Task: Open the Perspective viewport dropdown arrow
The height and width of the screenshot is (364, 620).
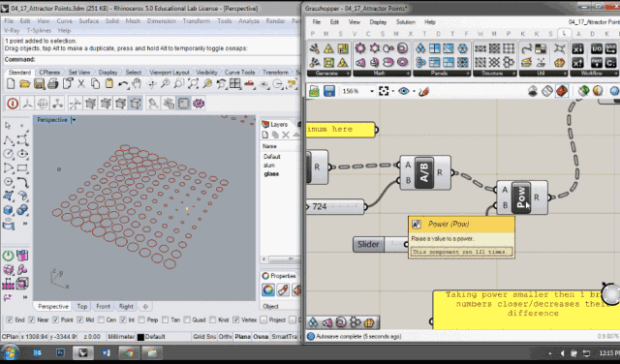Action: 74,120
